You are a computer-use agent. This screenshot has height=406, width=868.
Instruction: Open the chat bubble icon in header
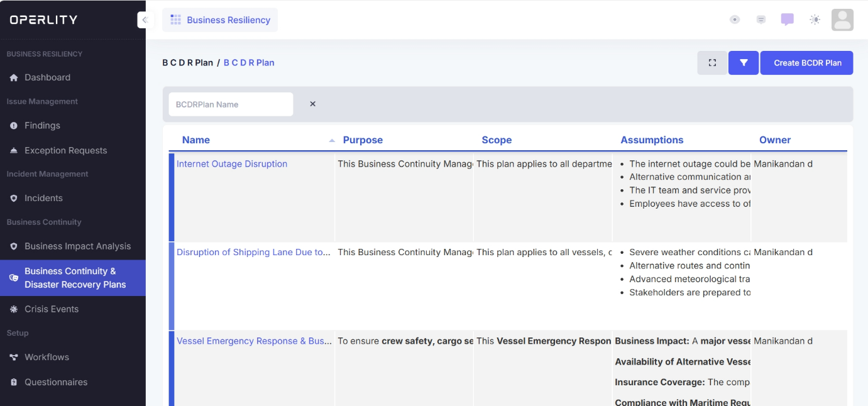[x=787, y=19]
